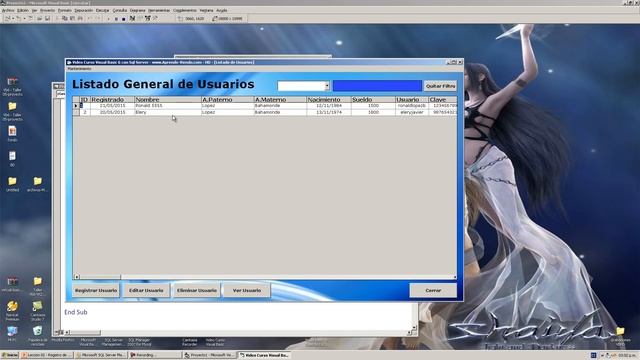Click the Clave column header
Image resolution: width=640 pixels, height=360 pixels.
point(443,100)
